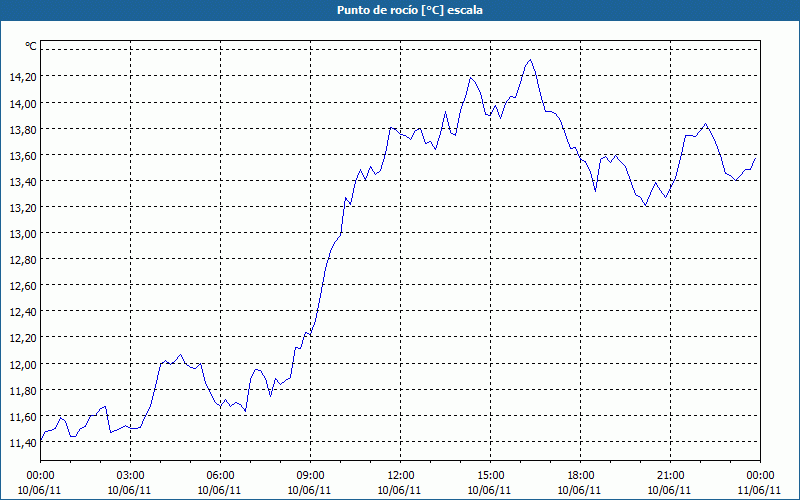
Task: Click the 09:00 time label
Action: [311, 476]
